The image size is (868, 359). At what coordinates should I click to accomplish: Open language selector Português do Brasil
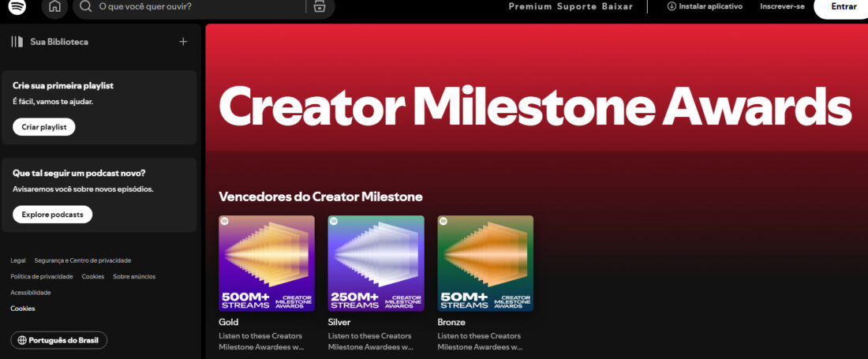(x=58, y=340)
